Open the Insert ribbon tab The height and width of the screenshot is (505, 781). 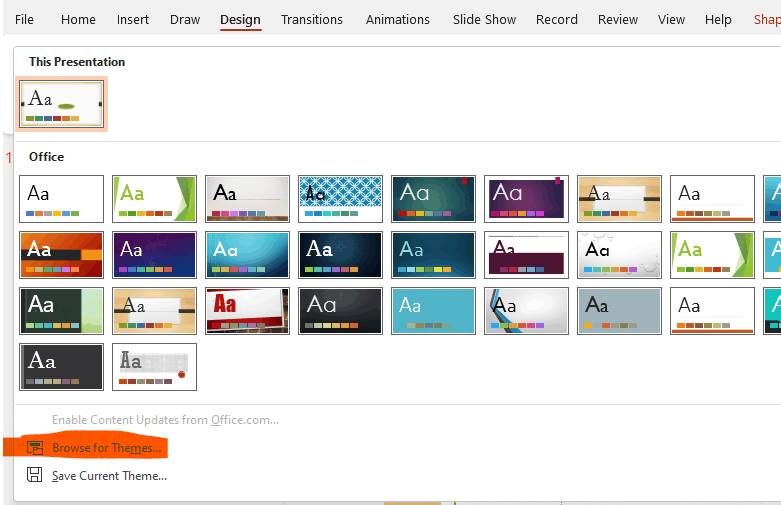click(132, 19)
